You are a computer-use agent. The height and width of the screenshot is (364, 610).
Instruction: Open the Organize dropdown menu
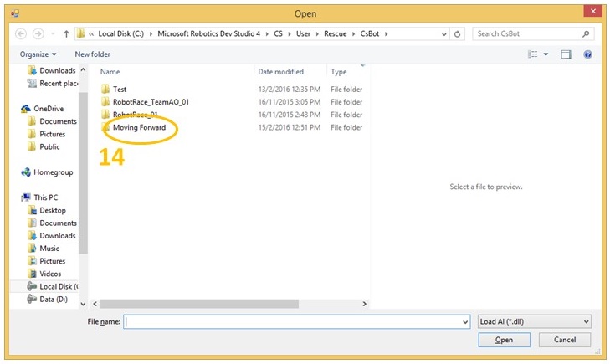pyautogui.click(x=38, y=54)
